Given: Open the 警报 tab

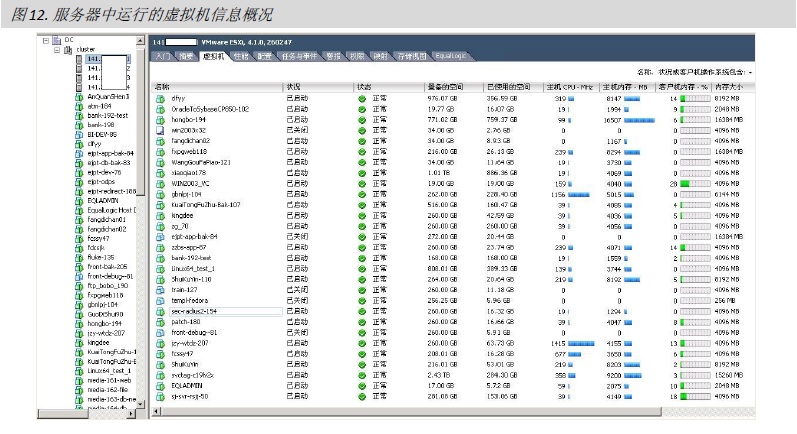Looking at the screenshot, I should [x=333, y=56].
